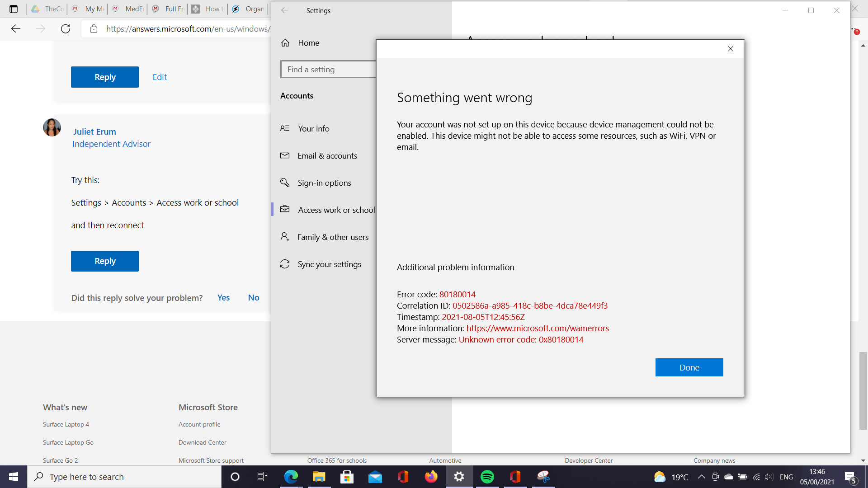The width and height of the screenshot is (868, 488).
Task: Refresh the browser page
Action: point(66,29)
